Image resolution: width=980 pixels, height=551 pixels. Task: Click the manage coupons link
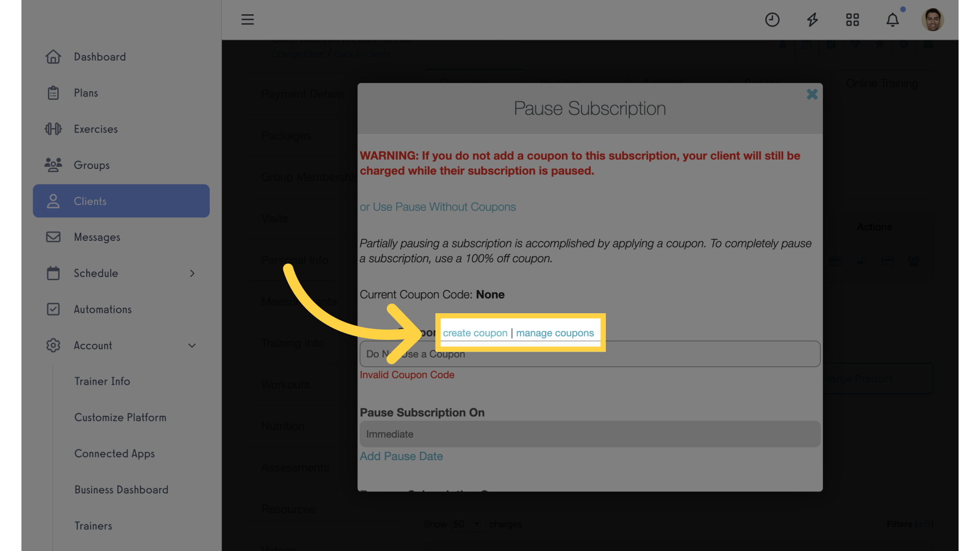[555, 333]
